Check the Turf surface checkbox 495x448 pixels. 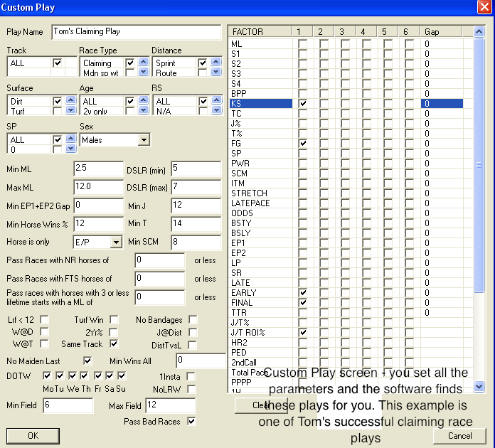(57, 111)
